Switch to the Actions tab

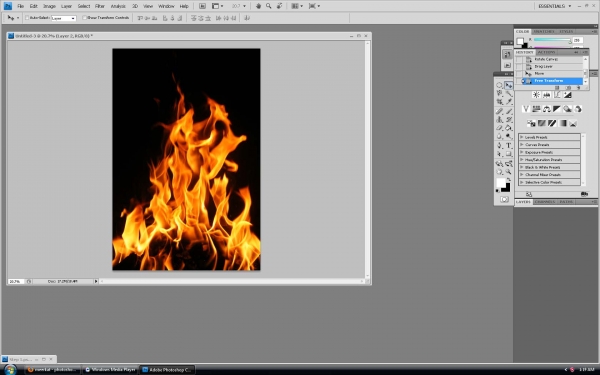coord(546,52)
